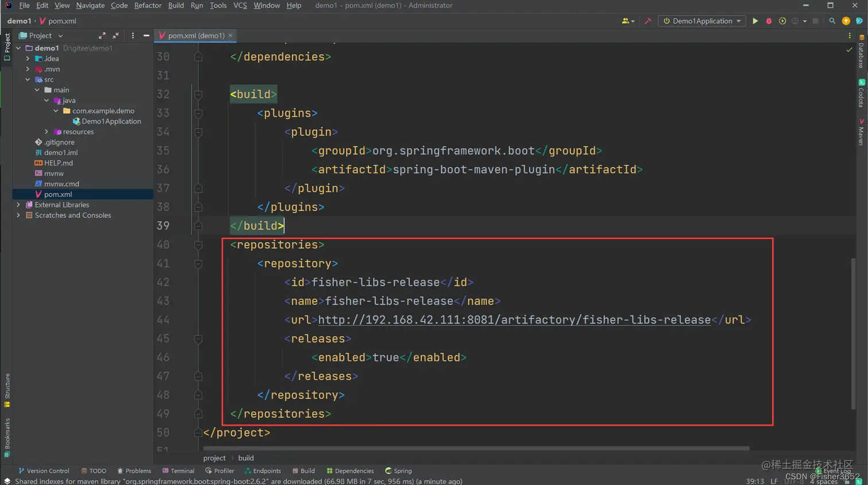Open the TODO tool window
868x485 pixels.
point(94,471)
